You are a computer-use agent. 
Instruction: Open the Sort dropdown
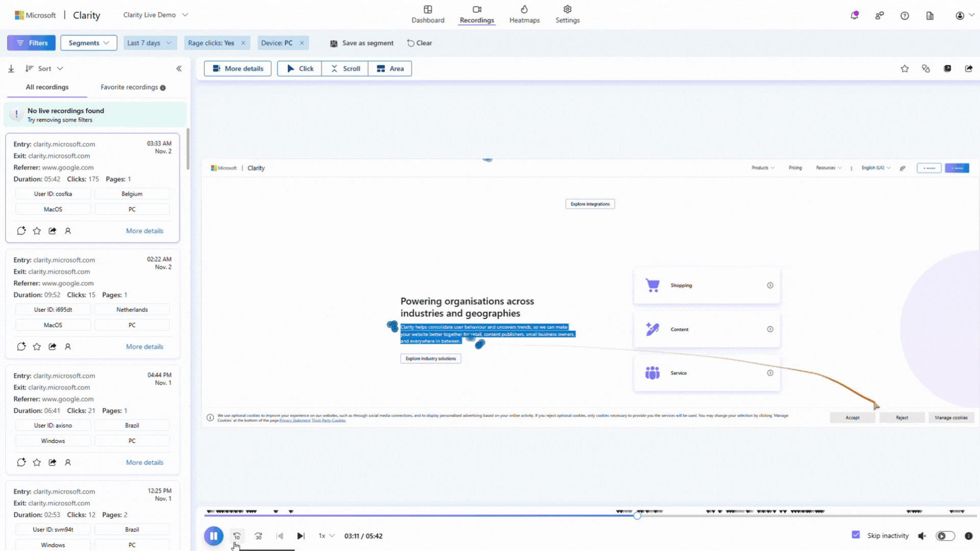click(x=44, y=68)
